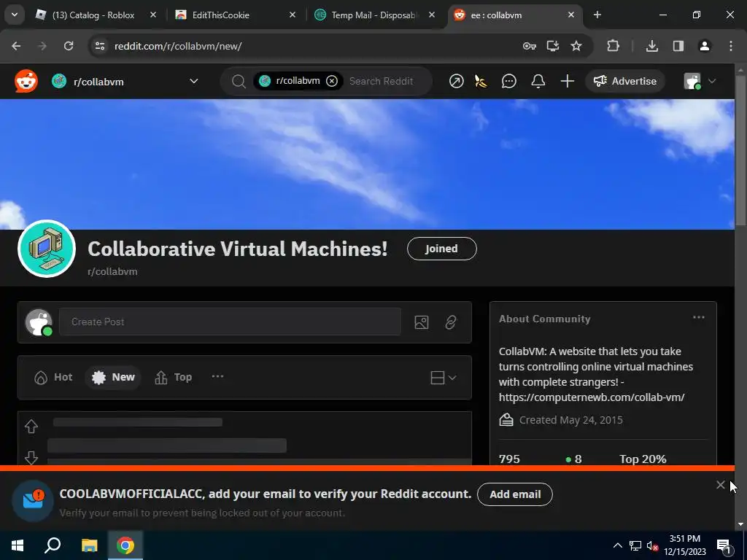Open the Popular arrow icon
This screenshot has width=747, height=560.
(456, 82)
